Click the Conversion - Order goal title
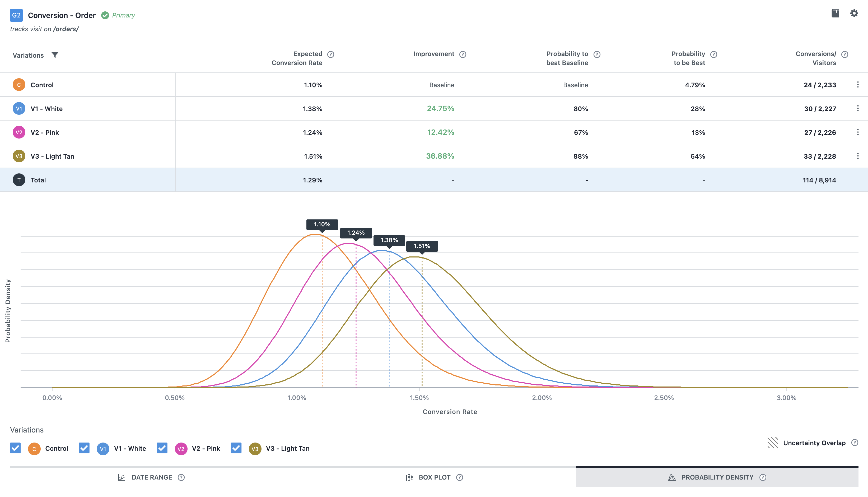This screenshot has height=497, width=868. coord(62,15)
